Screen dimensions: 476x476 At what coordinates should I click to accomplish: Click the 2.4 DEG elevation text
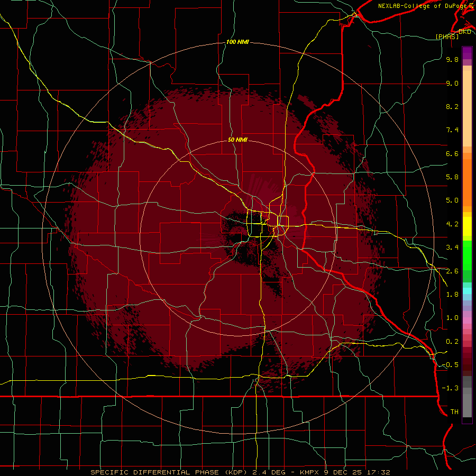(269, 472)
